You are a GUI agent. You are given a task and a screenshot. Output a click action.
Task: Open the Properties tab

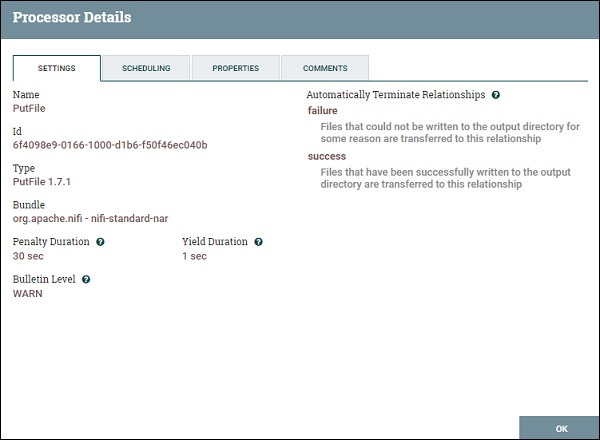pos(236,68)
